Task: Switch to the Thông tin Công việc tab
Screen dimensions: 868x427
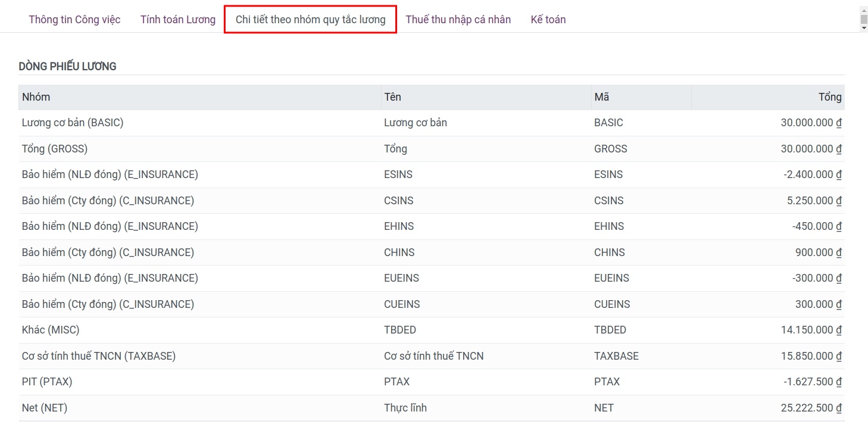Action: (x=74, y=20)
